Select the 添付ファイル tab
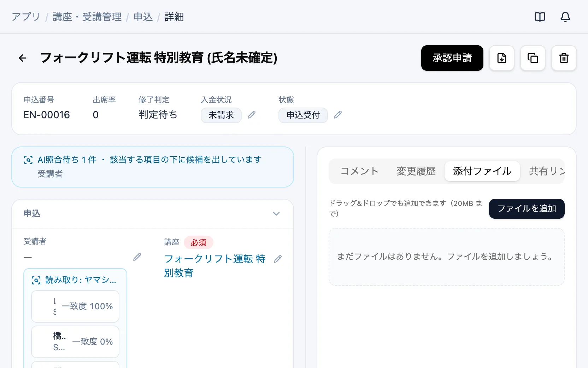The height and width of the screenshot is (368, 588). [x=482, y=171]
